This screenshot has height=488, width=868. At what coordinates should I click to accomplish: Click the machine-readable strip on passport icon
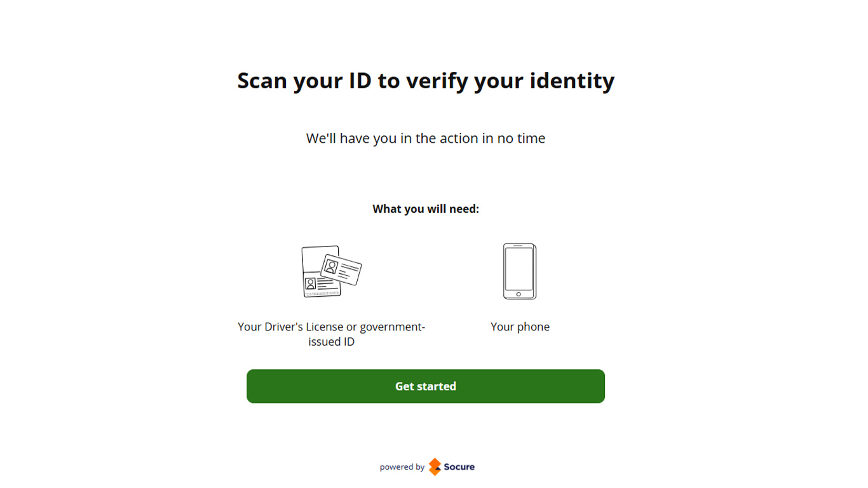pos(321,294)
